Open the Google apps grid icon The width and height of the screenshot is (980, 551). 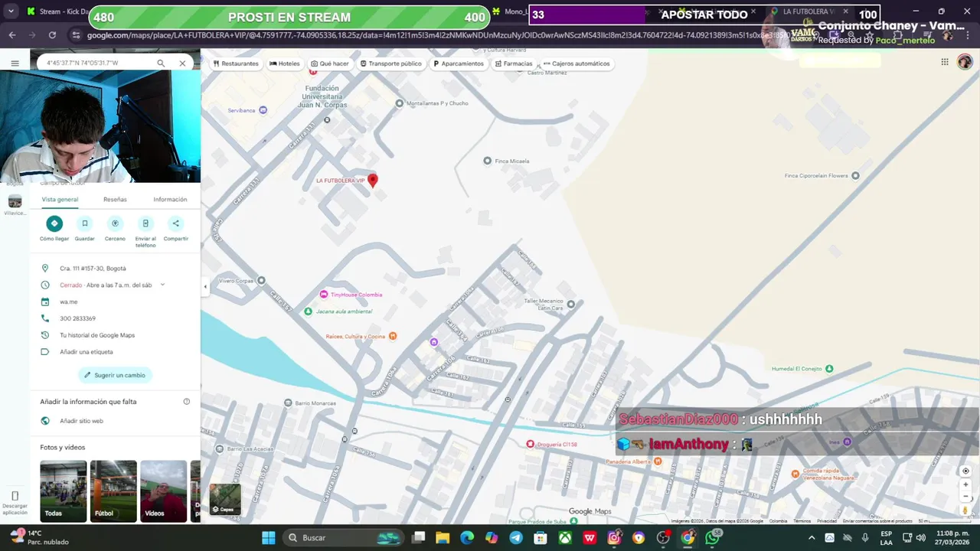[x=945, y=62]
